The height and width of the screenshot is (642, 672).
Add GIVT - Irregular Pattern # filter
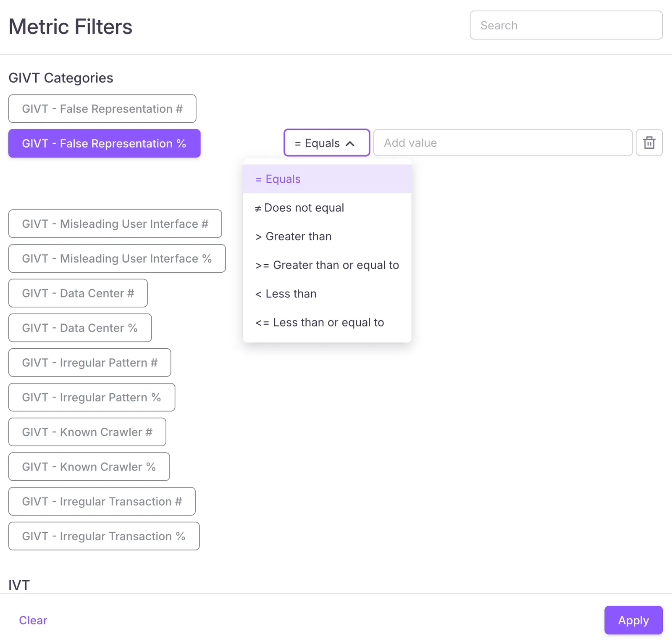click(x=89, y=363)
